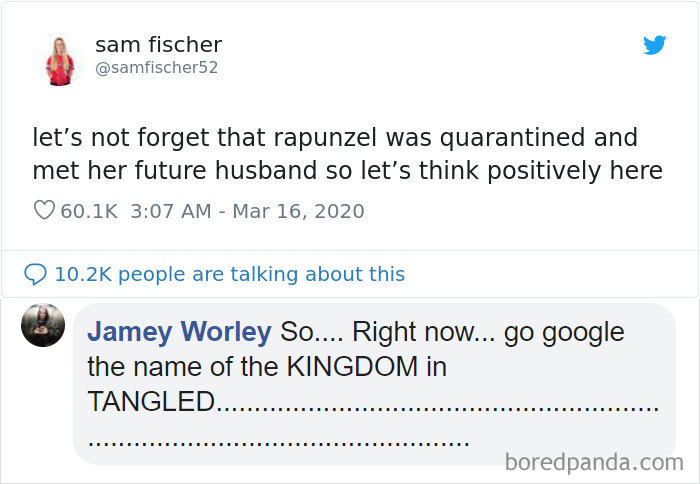Click the Jamey Worley commenter name

(179, 332)
